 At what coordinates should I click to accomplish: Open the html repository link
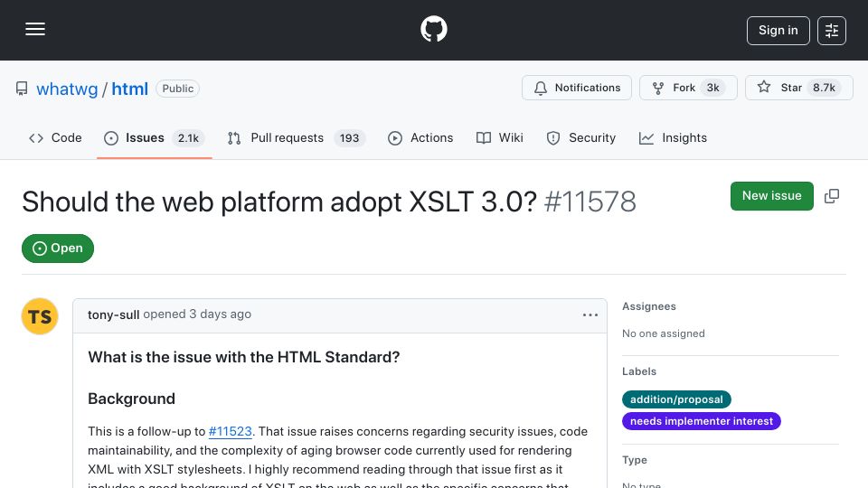[x=129, y=89]
